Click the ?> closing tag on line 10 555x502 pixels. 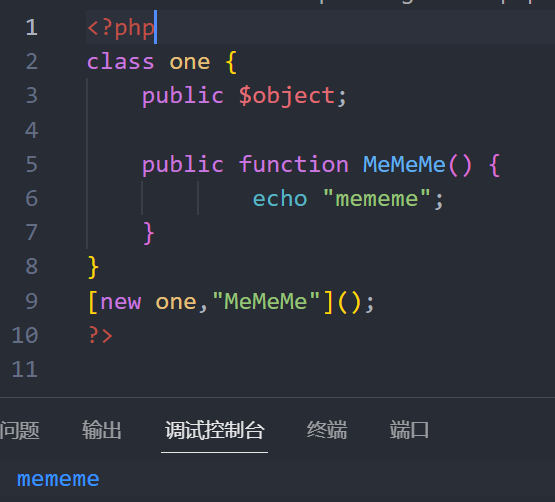pos(101,335)
